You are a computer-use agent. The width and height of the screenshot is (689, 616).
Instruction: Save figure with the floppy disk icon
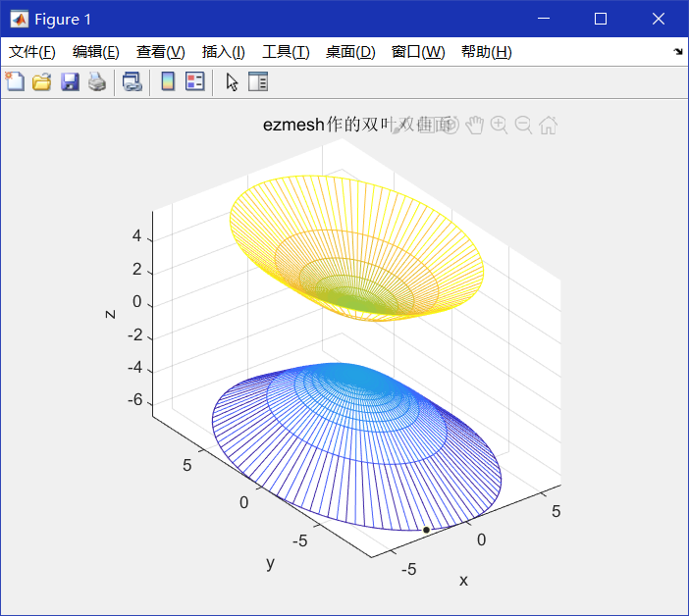[x=70, y=81]
